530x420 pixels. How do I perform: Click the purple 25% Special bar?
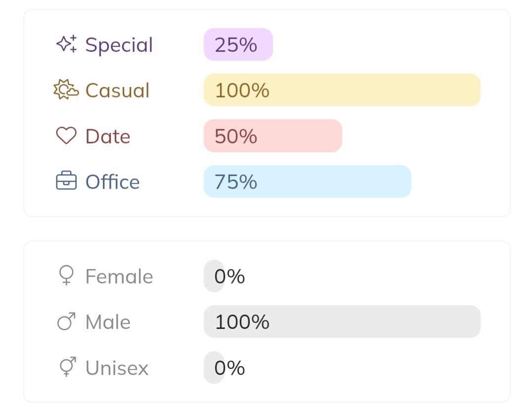[x=238, y=45]
